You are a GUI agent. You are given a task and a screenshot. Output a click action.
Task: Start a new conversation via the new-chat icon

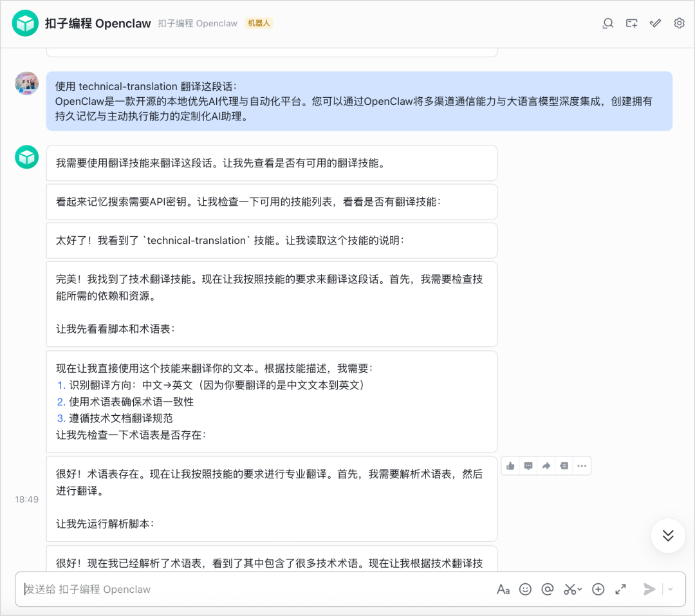[x=631, y=23]
